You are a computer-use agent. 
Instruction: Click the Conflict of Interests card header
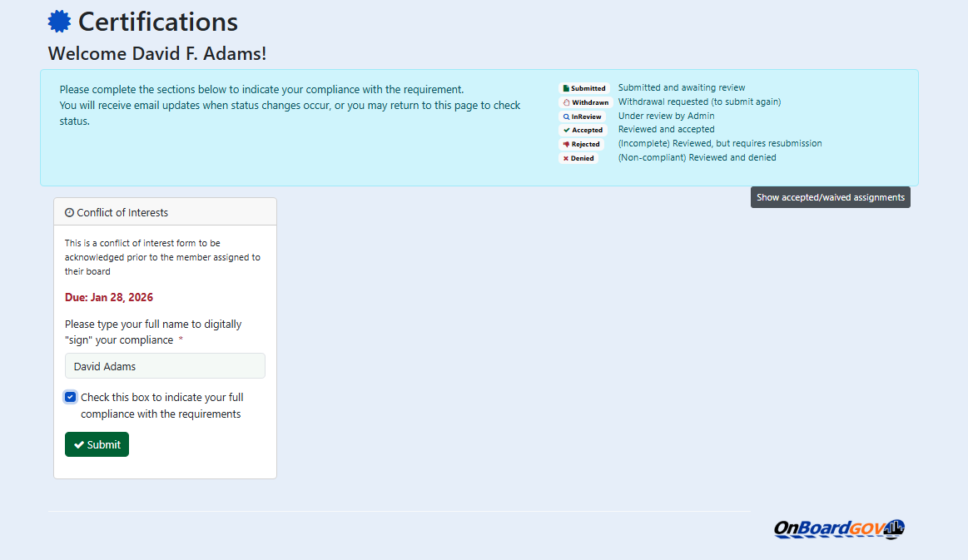point(165,212)
